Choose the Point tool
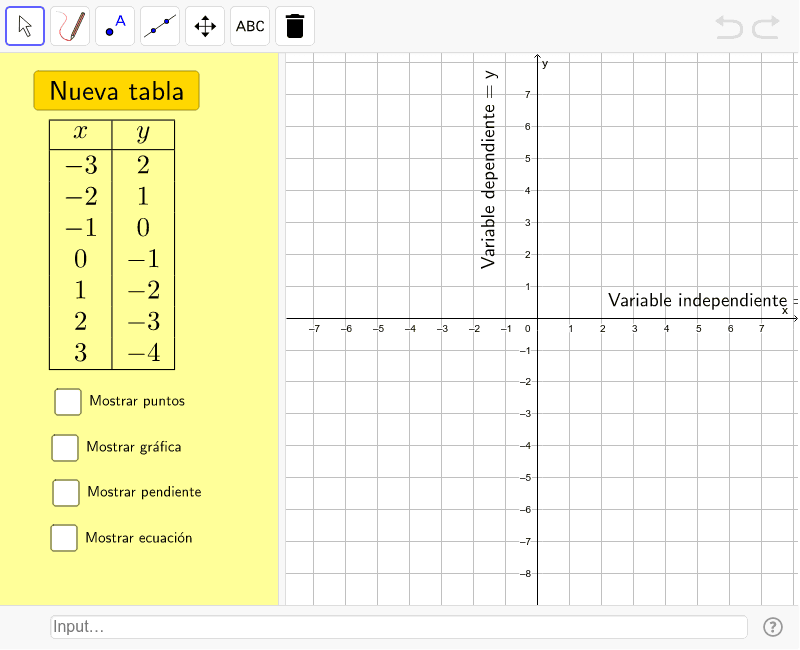 tap(116, 26)
